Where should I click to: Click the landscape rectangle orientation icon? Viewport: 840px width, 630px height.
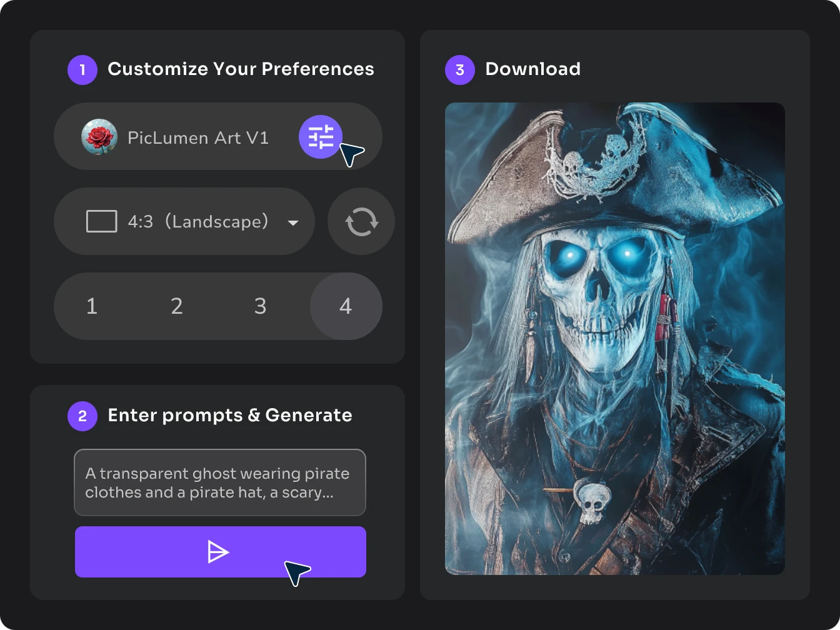101,221
